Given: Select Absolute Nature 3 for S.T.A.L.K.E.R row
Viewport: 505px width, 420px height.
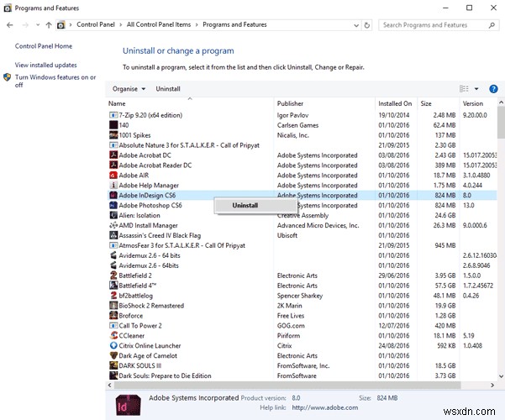Looking at the screenshot, I should (302, 145).
